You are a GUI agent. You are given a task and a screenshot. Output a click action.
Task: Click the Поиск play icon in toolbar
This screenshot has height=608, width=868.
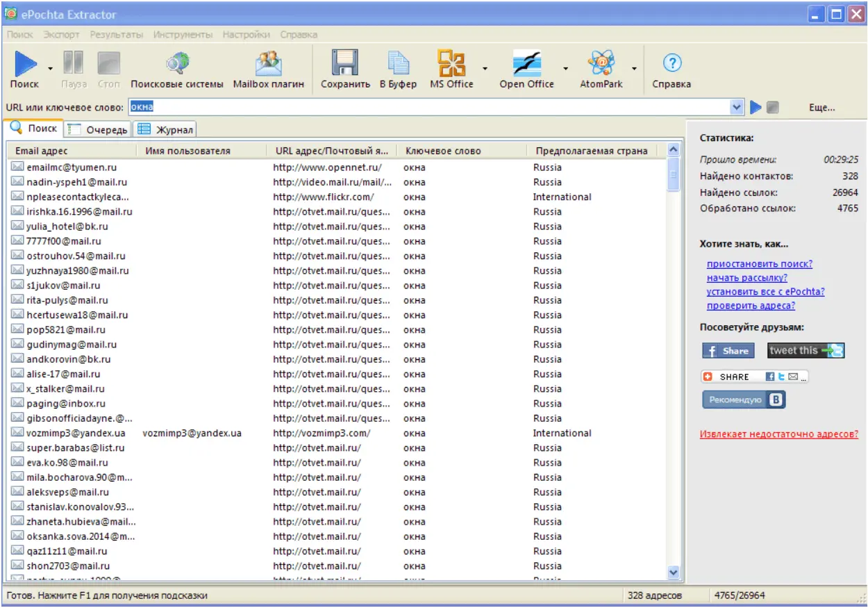tap(25, 65)
